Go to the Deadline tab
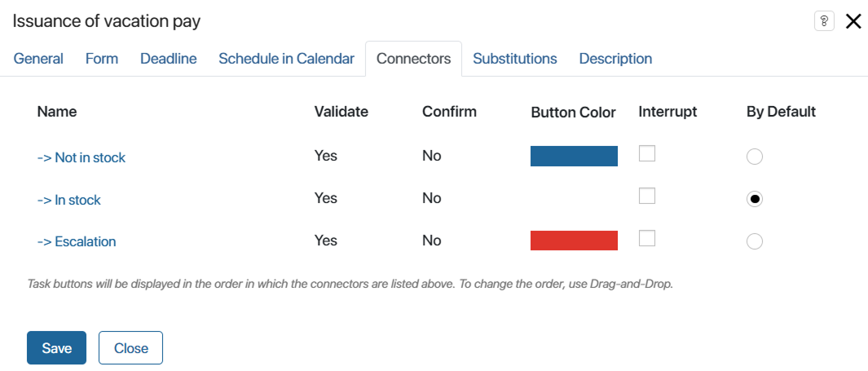868x371 pixels. coord(168,59)
